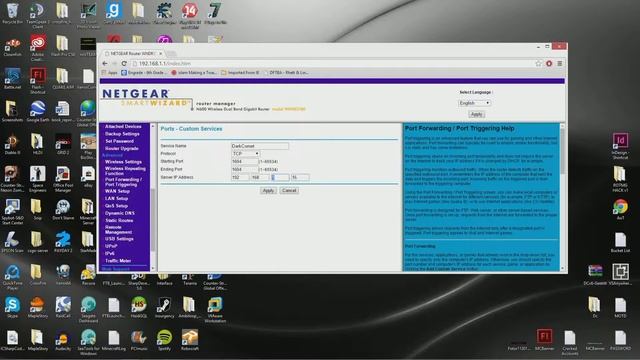The height and width of the screenshot is (360, 640).
Task: Go to Router Upgrade sidebar item
Action: click(122, 149)
